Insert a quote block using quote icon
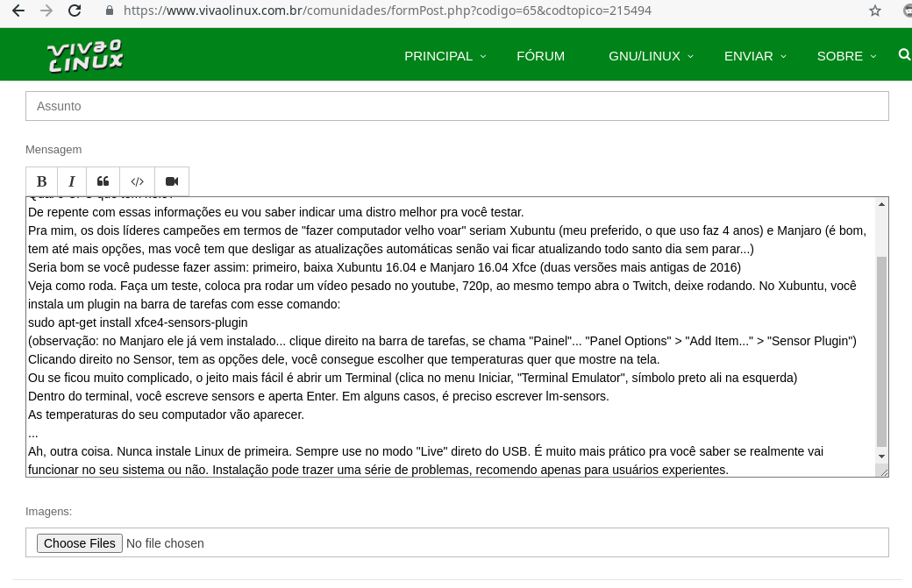The image size is (912, 588). (x=103, y=181)
